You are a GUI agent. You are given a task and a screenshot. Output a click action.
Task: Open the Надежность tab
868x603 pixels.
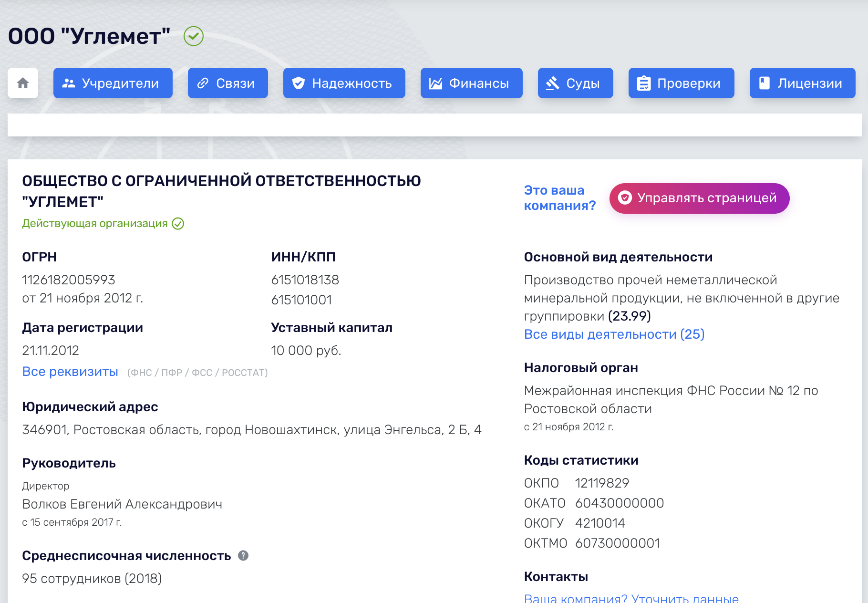[x=344, y=83]
